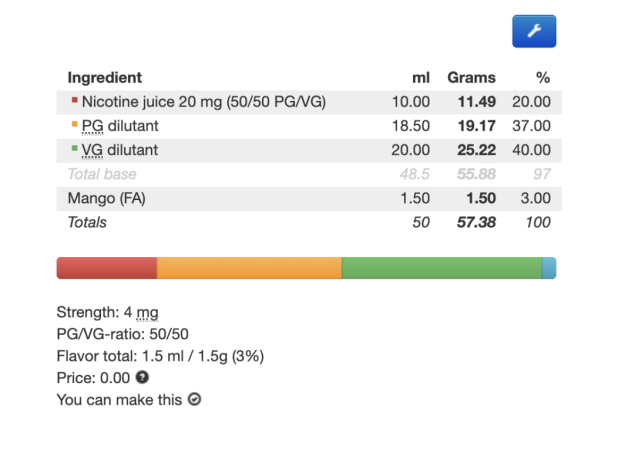
Task: Click the green VG dilutant color marker
Action: 75,148
